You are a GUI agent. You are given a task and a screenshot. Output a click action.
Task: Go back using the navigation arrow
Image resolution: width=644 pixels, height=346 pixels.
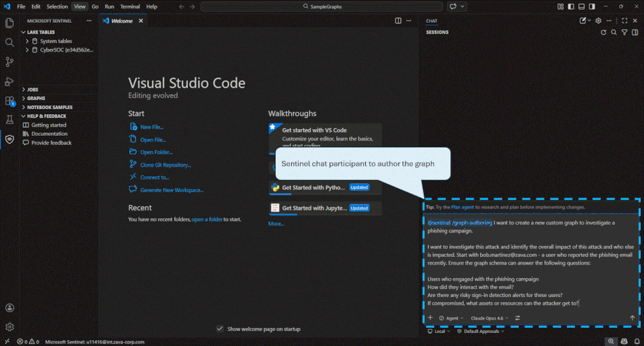click(x=181, y=6)
